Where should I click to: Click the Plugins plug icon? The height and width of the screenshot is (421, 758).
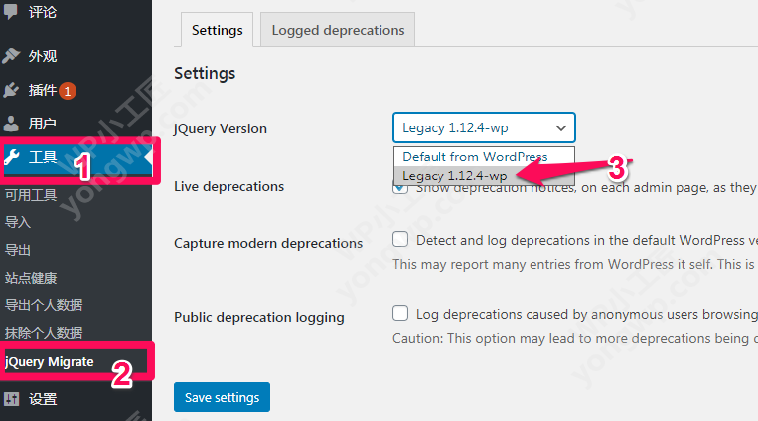(12, 90)
